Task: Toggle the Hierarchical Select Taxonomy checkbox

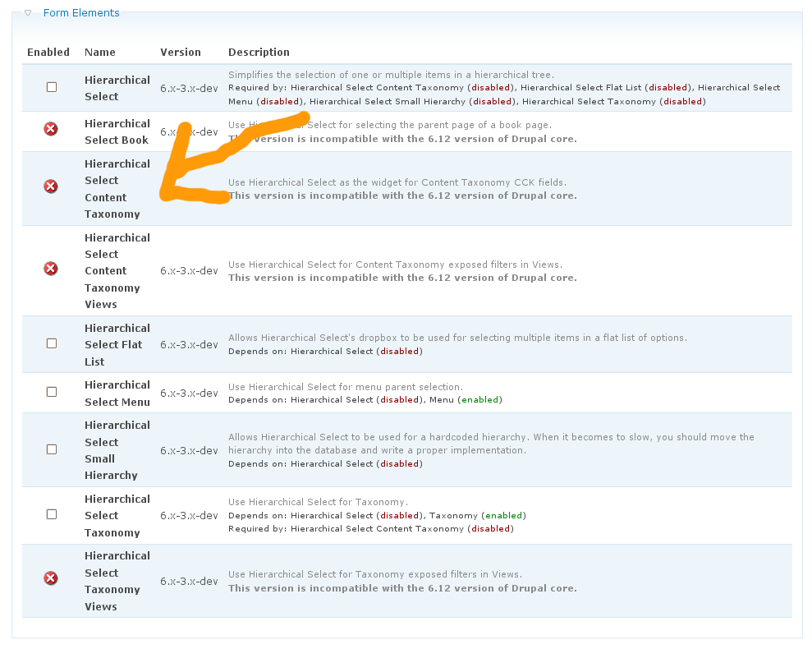Action: (52, 514)
